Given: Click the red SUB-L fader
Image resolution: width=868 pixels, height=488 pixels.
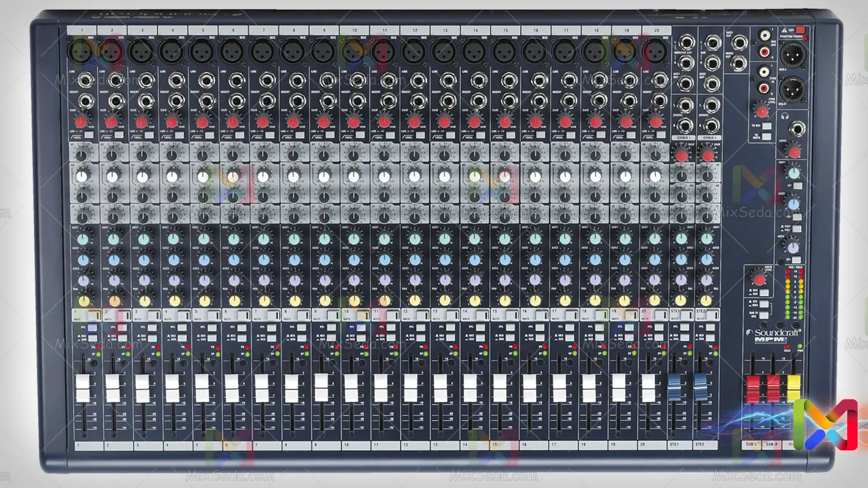Looking at the screenshot, I should 752,389.
